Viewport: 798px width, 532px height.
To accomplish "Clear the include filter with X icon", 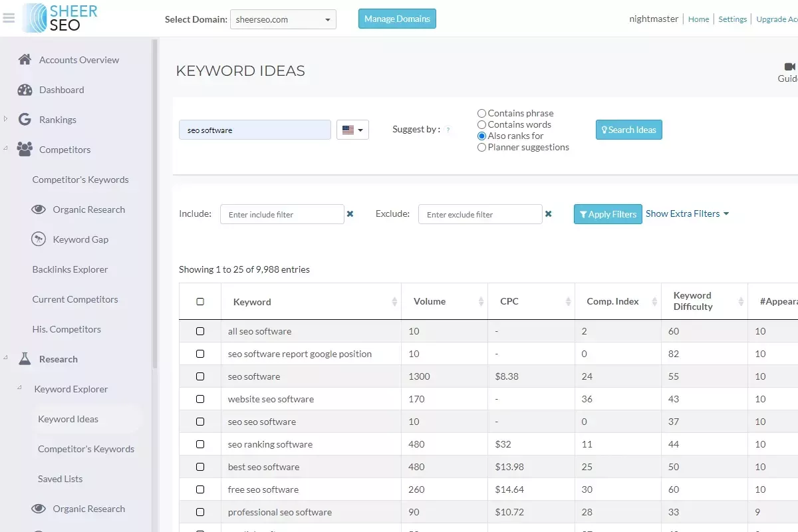I will tap(350, 214).
